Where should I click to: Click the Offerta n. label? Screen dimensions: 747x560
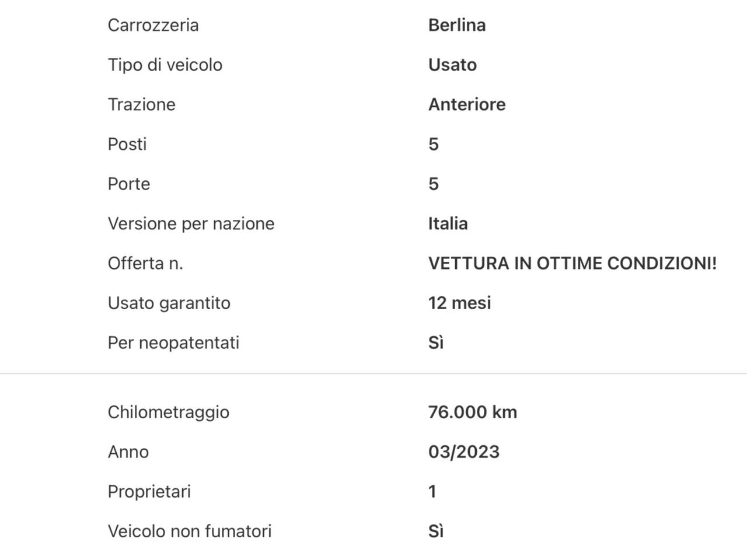click(x=145, y=263)
